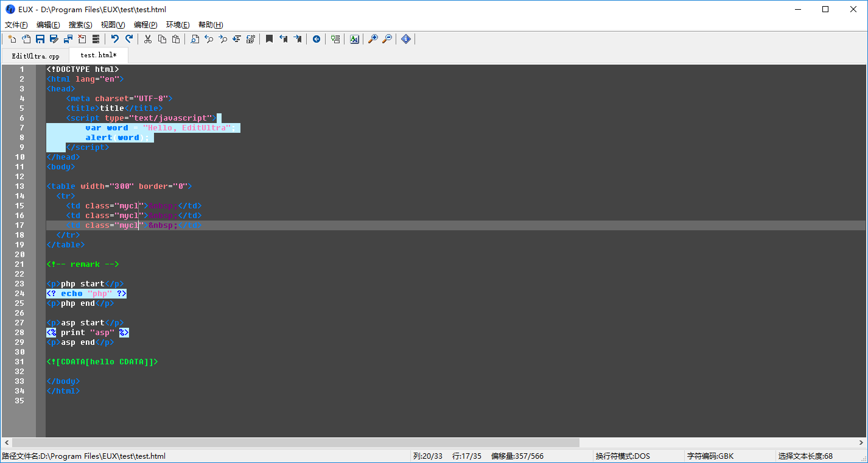Click the Redo arrow icon
Screen dimensions: 868x463
129,39
